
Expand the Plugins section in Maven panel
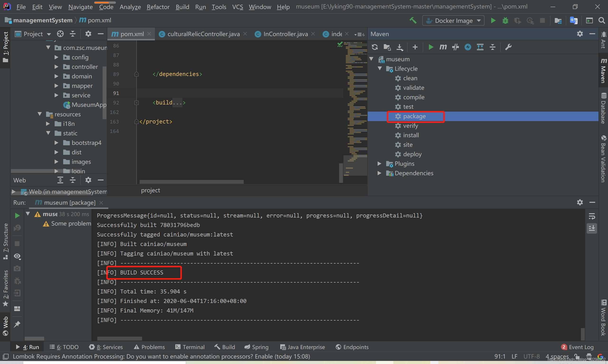(x=379, y=163)
